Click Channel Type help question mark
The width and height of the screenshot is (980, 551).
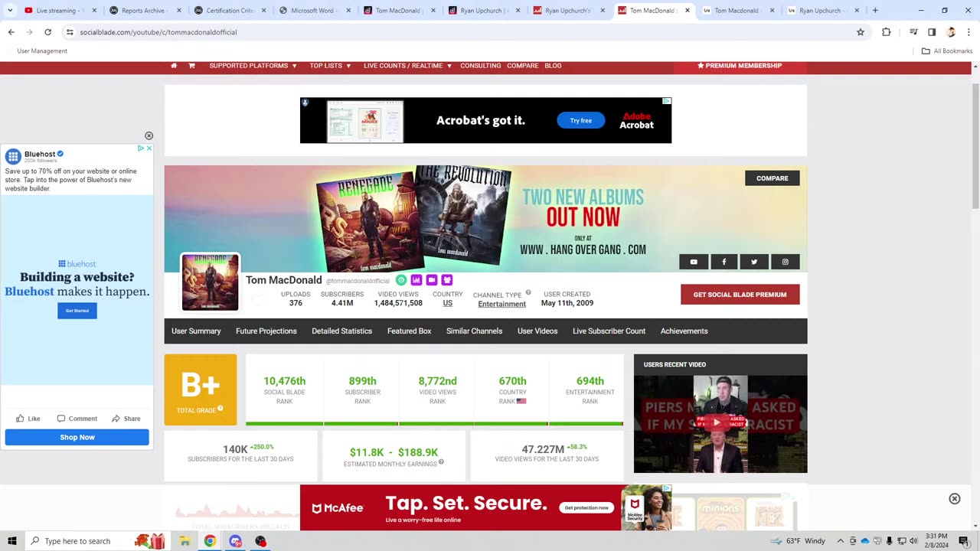point(528,292)
